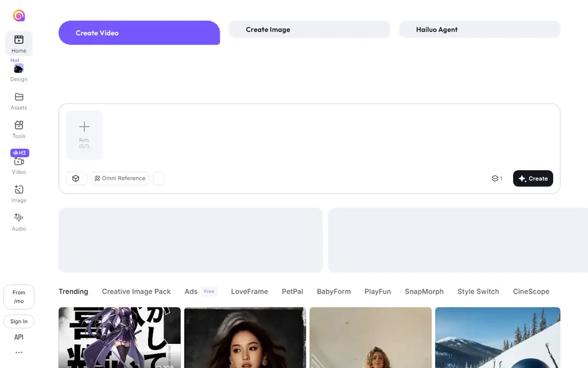This screenshot has width=588, height=368.
Task: Open the API link
Action: pyautogui.click(x=19, y=337)
